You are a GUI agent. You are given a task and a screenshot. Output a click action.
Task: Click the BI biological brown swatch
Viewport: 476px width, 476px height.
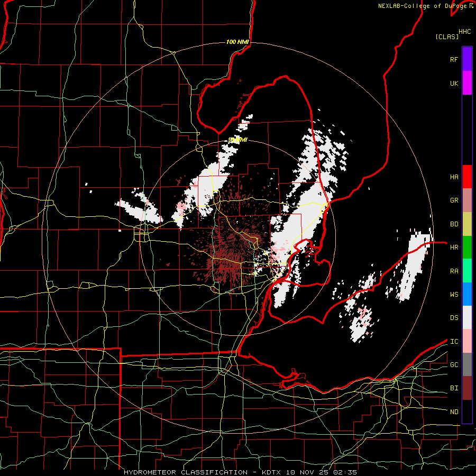click(467, 388)
